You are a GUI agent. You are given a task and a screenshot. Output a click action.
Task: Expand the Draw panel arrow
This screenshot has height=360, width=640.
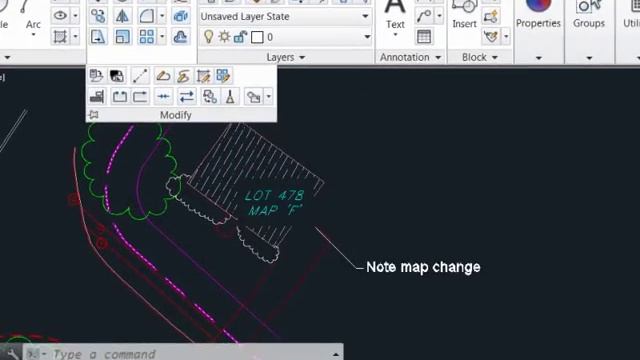tap(7, 58)
